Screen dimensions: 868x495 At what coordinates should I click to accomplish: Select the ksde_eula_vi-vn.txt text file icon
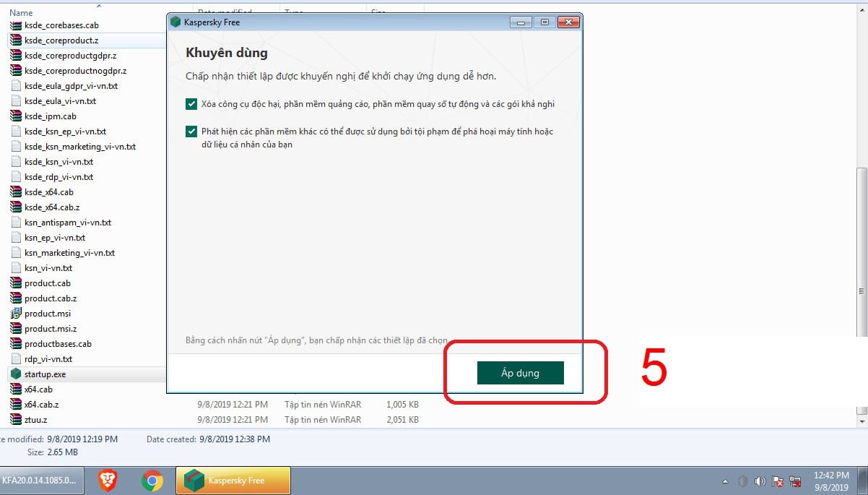[16, 101]
